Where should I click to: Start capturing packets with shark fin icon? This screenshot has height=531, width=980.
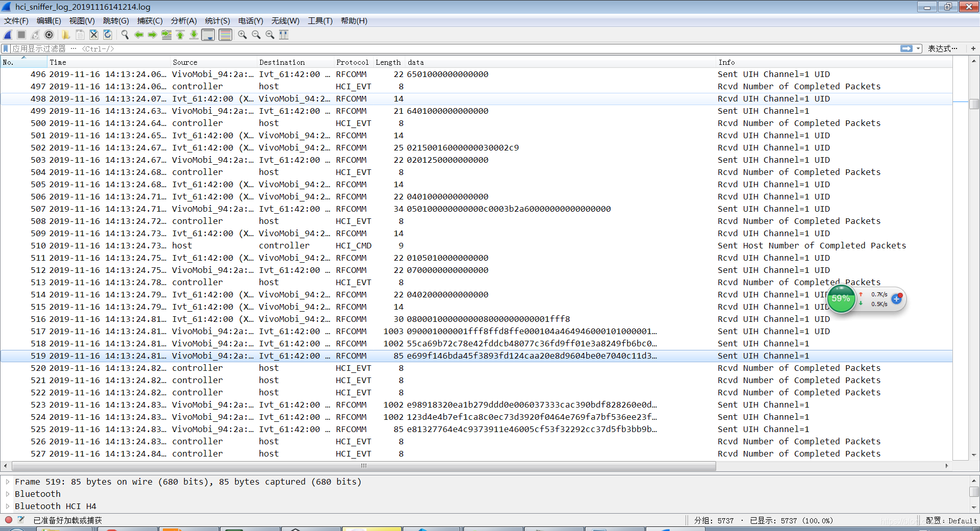(x=8, y=35)
